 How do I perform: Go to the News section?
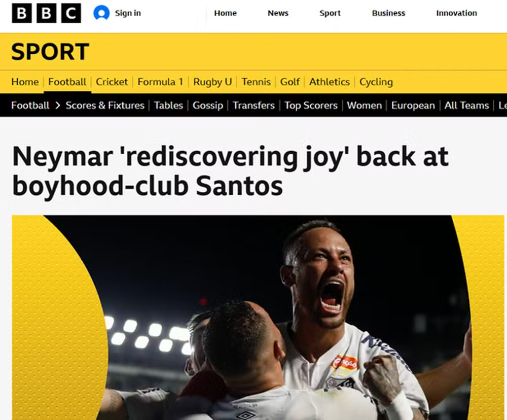point(278,13)
